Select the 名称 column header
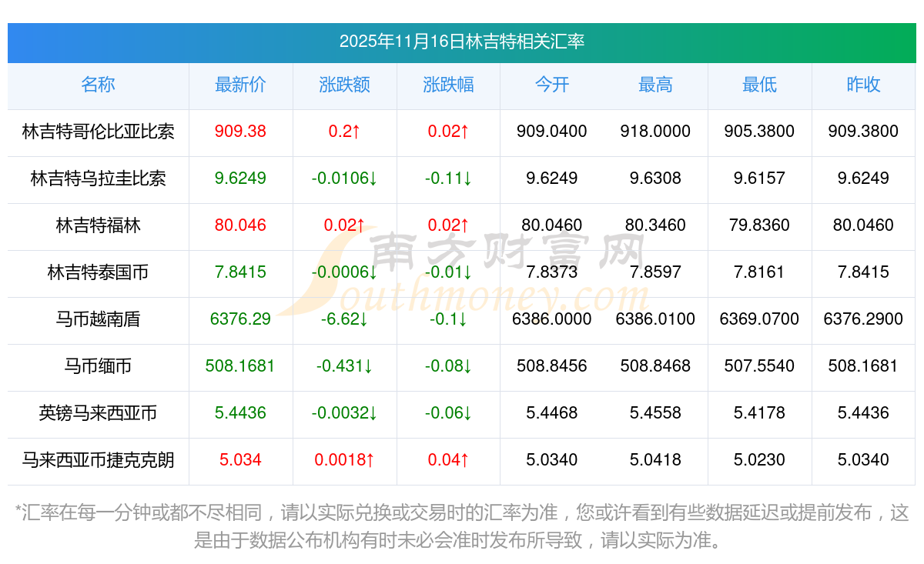Image resolution: width=924 pixels, height=564 pixels. point(98,85)
